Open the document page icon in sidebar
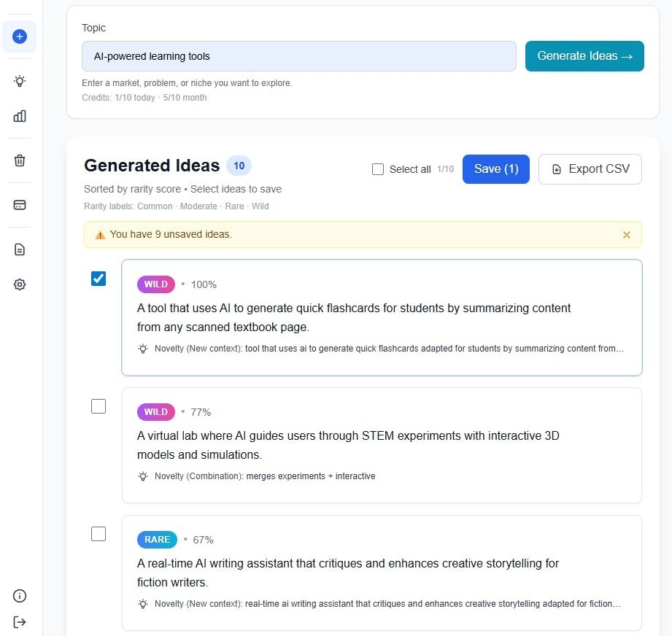 click(19, 249)
